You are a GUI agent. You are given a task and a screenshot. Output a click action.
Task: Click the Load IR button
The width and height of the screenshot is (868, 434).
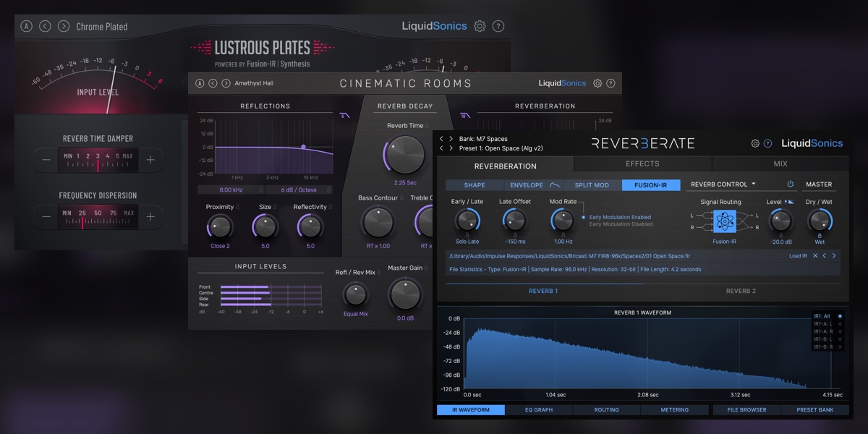coord(798,255)
